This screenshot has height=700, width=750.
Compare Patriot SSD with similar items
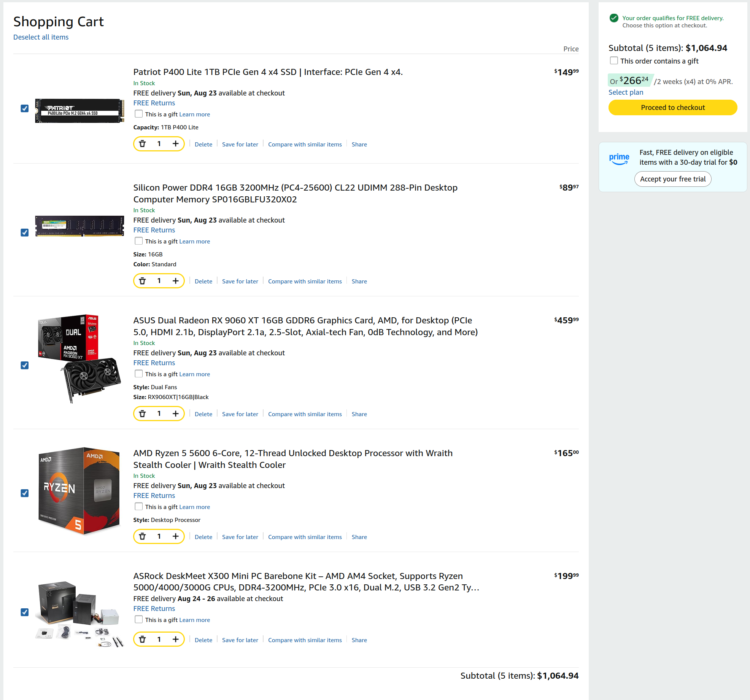pyautogui.click(x=305, y=144)
